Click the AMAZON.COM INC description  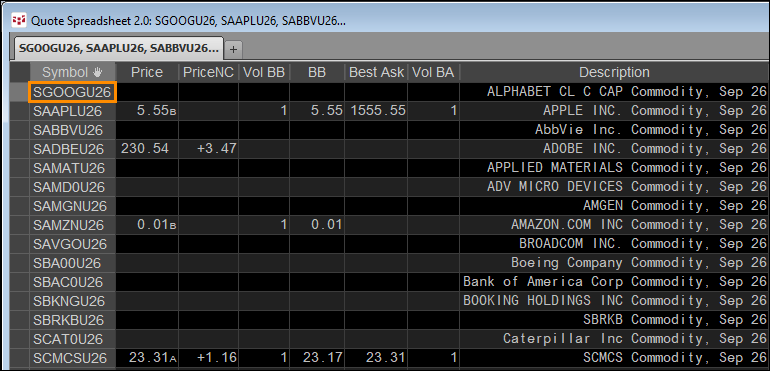point(614,225)
